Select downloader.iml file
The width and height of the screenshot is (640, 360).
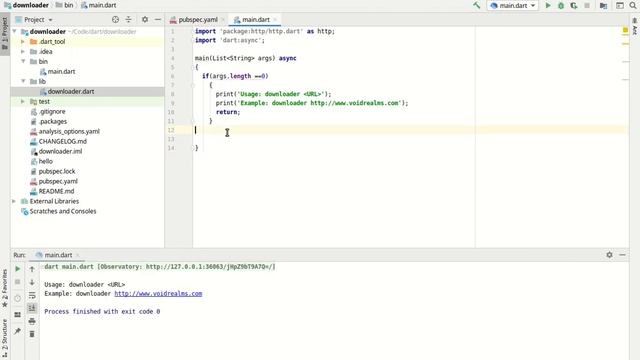click(56, 151)
